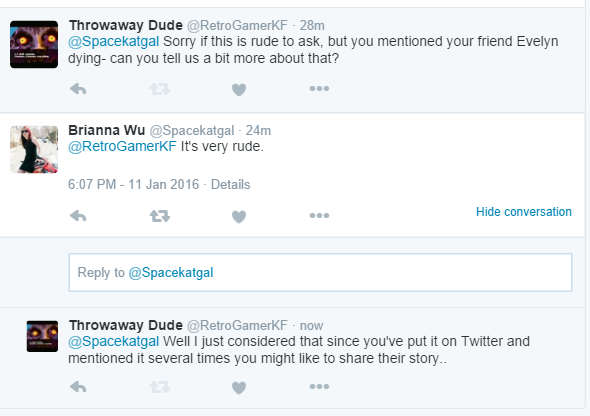Like the tweet asking about Evelyn
This screenshot has width=590, height=416.
239,90
